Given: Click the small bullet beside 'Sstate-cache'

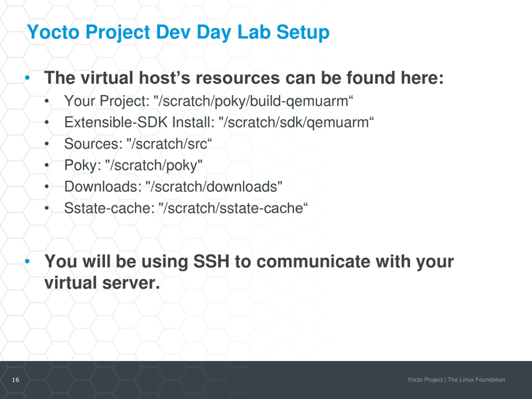Looking at the screenshot, I should pyautogui.click(x=47, y=208).
